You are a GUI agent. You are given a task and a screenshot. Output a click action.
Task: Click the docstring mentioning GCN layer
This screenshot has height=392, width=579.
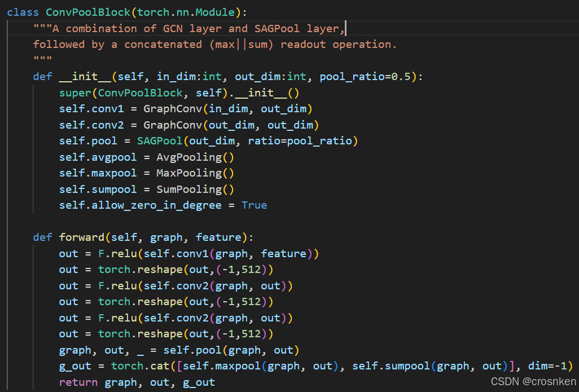(x=169, y=28)
